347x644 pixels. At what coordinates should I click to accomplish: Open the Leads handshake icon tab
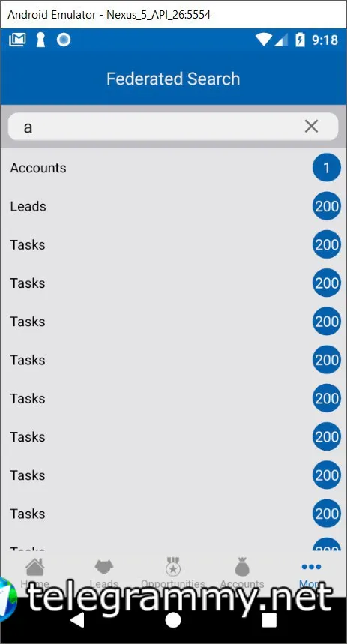click(x=104, y=568)
